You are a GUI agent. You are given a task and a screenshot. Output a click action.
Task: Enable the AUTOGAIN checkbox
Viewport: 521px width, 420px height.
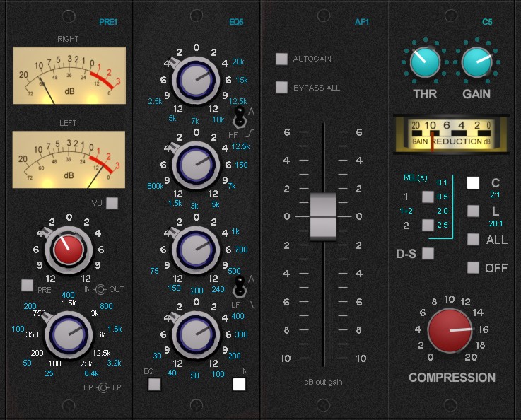coord(282,59)
